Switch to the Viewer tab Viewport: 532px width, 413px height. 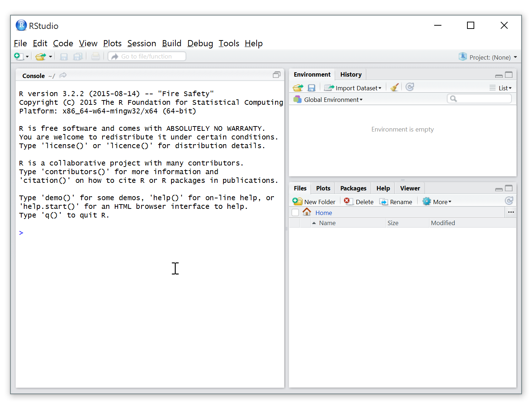(410, 188)
